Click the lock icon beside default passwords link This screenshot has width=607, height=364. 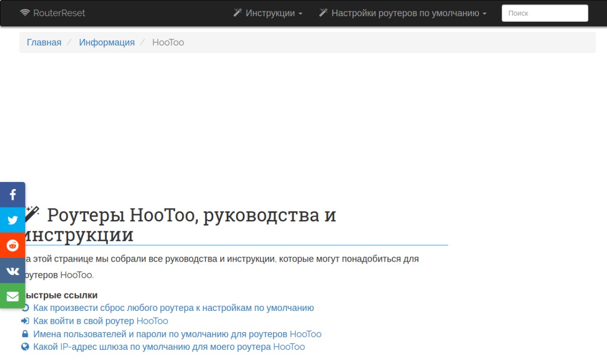pos(26,334)
